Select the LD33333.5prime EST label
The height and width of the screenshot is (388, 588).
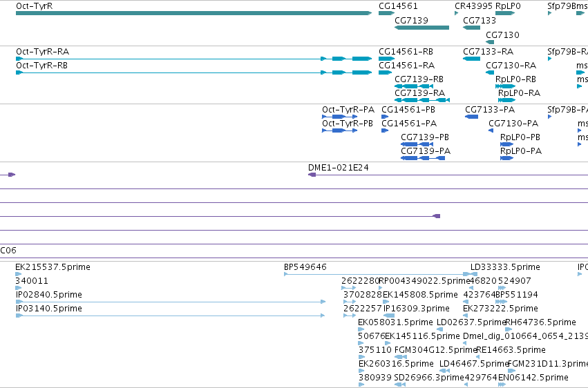tap(505, 267)
